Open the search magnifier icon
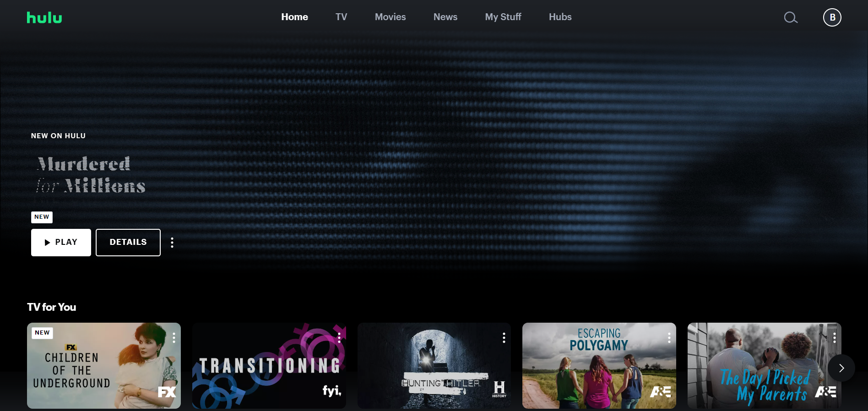The image size is (868, 411). 791,17
